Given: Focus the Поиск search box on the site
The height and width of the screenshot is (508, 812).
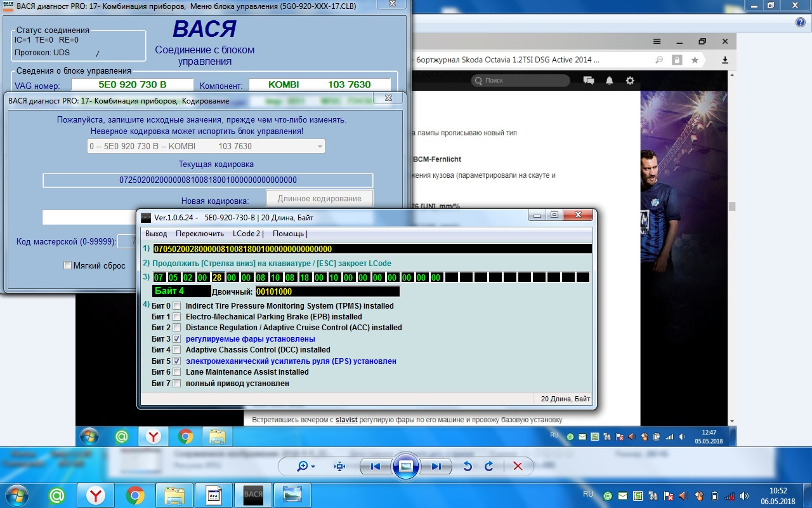Looking at the screenshot, I should [x=521, y=81].
